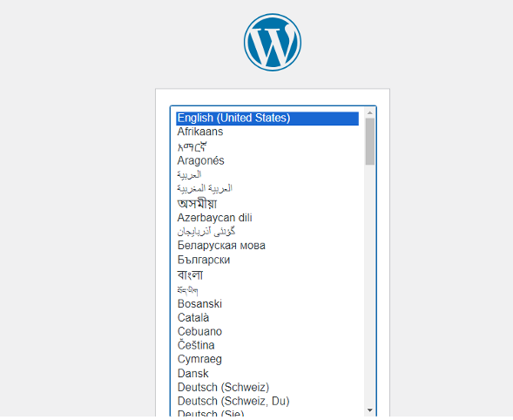This screenshot has height=420, width=513.
Task: Choose the Tibetan language entry
Action: 267,290
